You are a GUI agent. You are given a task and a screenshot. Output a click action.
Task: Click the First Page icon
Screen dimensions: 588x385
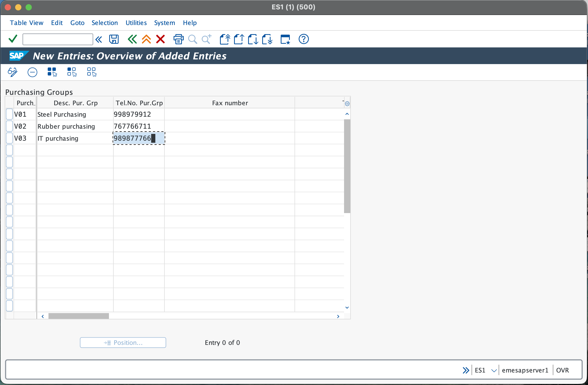click(225, 39)
